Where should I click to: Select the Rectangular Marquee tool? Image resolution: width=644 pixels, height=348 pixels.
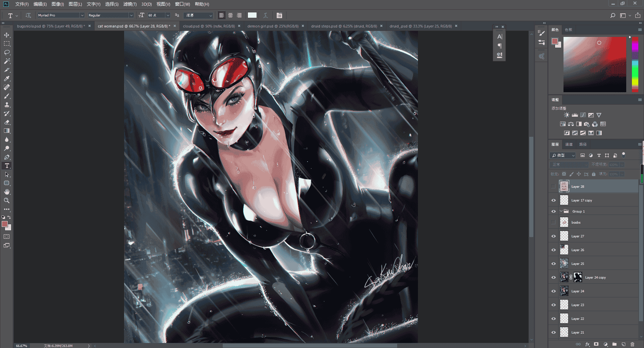[x=7, y=44]
